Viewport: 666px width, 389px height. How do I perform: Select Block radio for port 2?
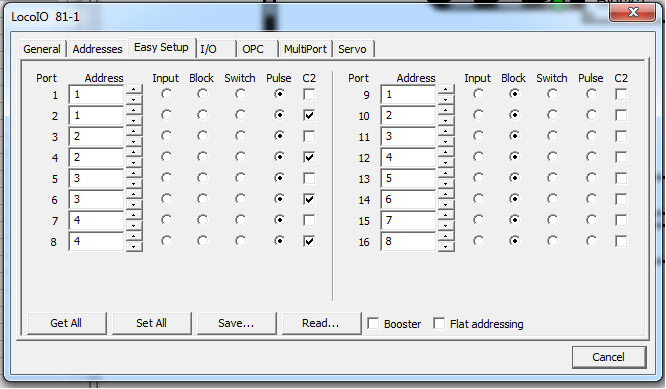click(203, 115)
